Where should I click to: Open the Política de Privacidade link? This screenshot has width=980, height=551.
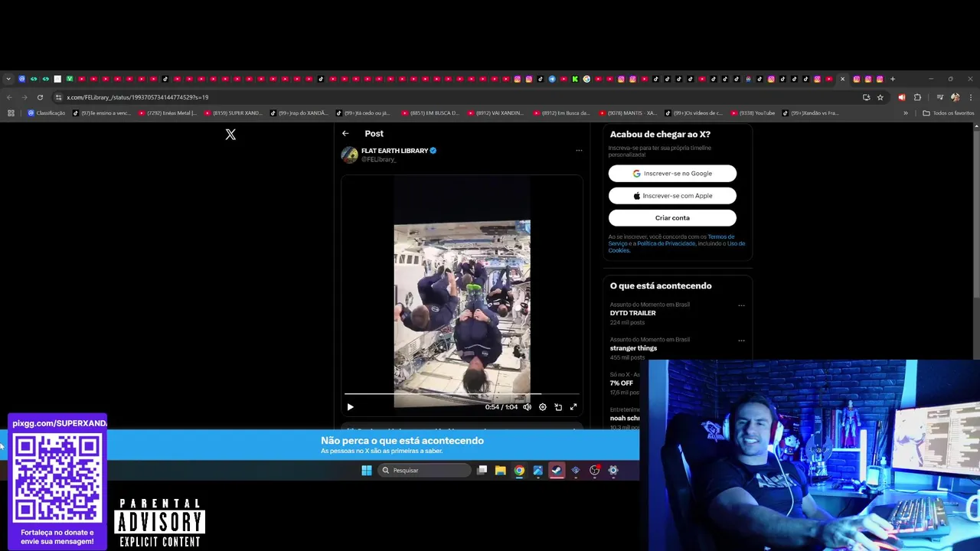(666, 243)
